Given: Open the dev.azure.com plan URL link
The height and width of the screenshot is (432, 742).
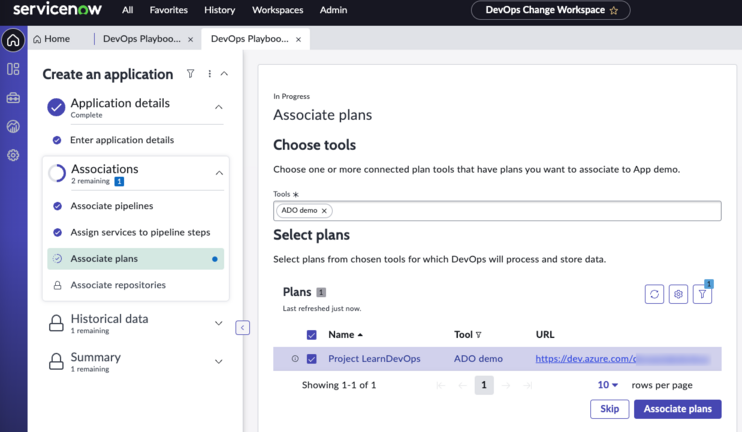Looking at the screenshot, I should (586, 359).
